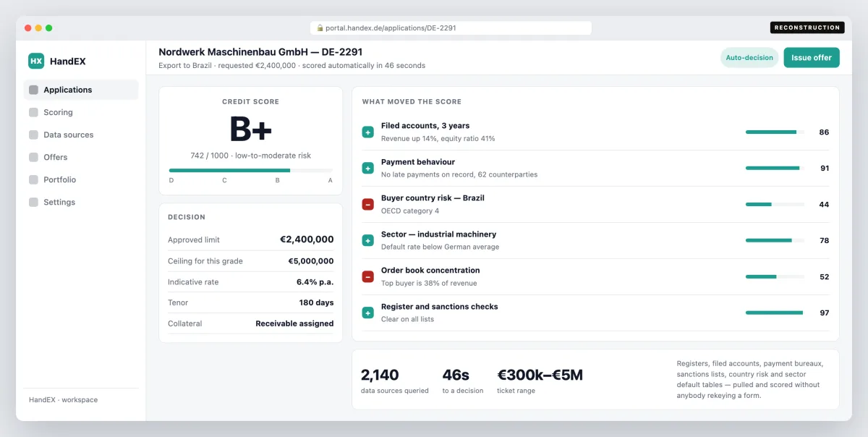Click the score 52 for Order book concentration
868x437 pixels.
[x=825, y=277]
